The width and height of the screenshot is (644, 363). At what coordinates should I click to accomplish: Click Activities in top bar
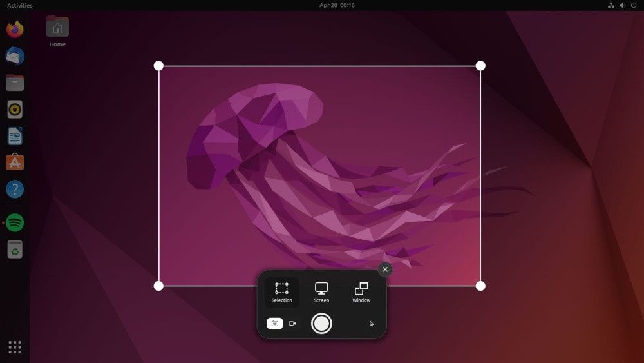[x=20, y=5]
